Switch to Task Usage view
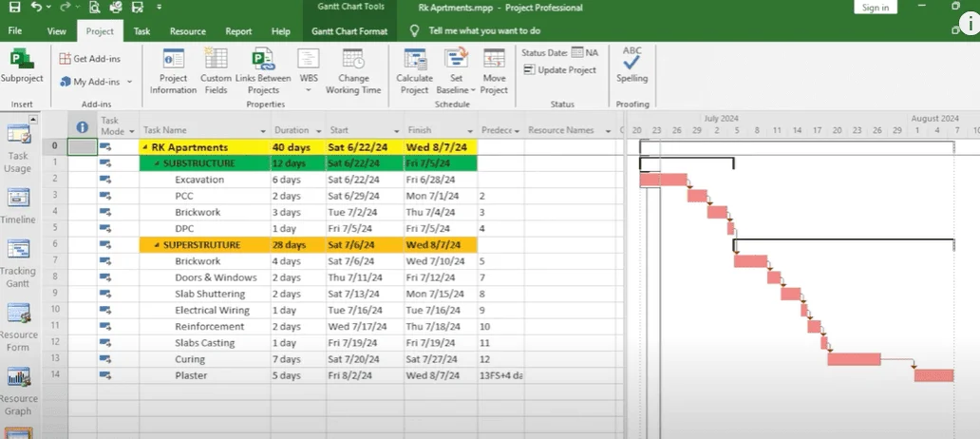980x439 pixels. (17, 148)
